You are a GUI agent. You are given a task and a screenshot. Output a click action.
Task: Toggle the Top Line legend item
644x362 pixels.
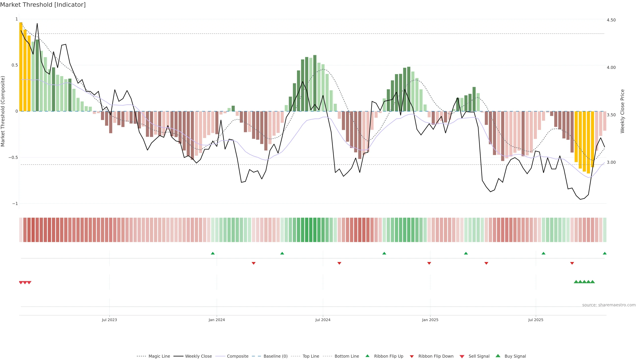(x=311, y=356)
